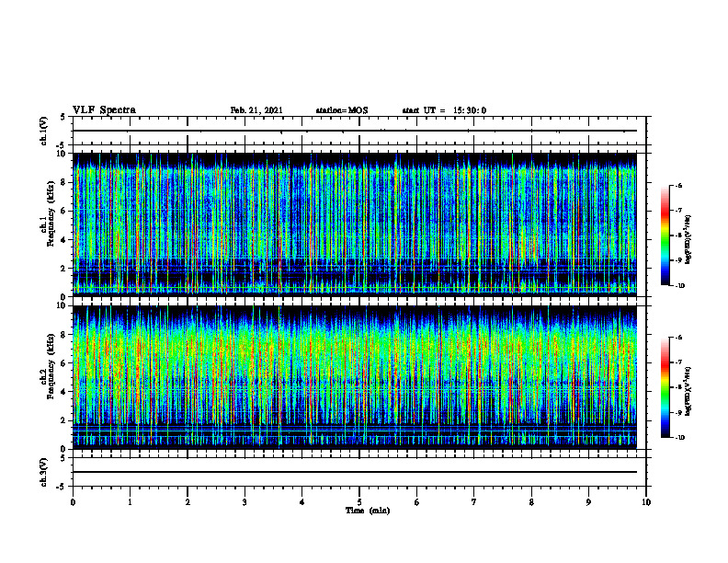Image resolution: width=728 pixels, height=563 pixels.
Task: Click the ch.1 color bar's log(PSD) label
Action: click(688, 240)
